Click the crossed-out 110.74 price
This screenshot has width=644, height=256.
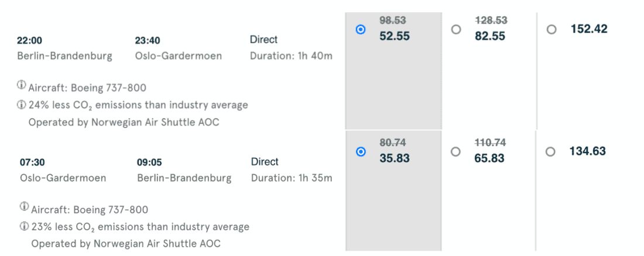[x=491, y=143]
